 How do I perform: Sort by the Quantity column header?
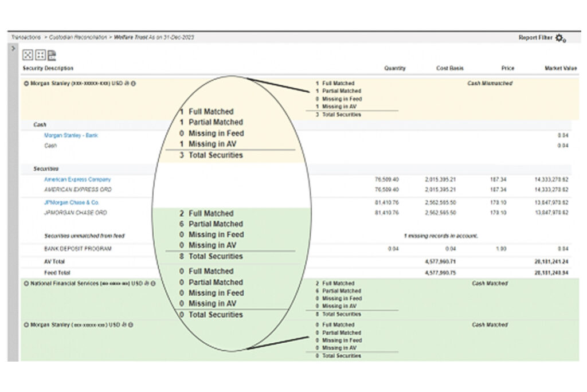pyautogui.click(x=394, y=68)
